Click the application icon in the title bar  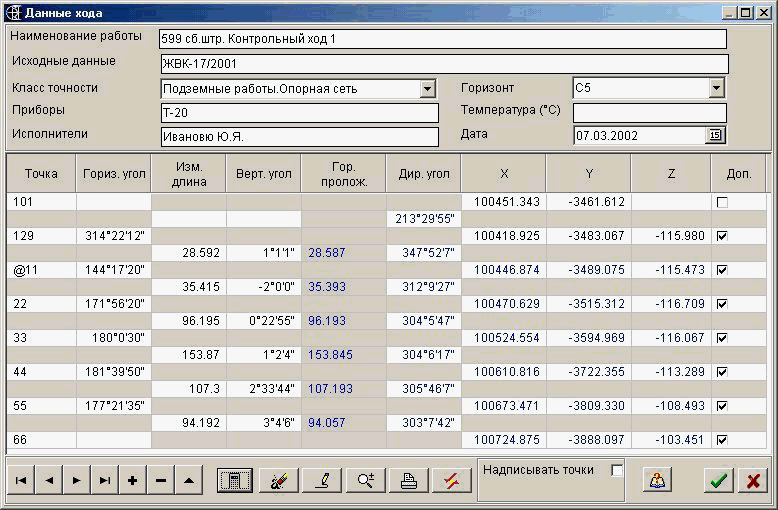click(x=15, y=13)
